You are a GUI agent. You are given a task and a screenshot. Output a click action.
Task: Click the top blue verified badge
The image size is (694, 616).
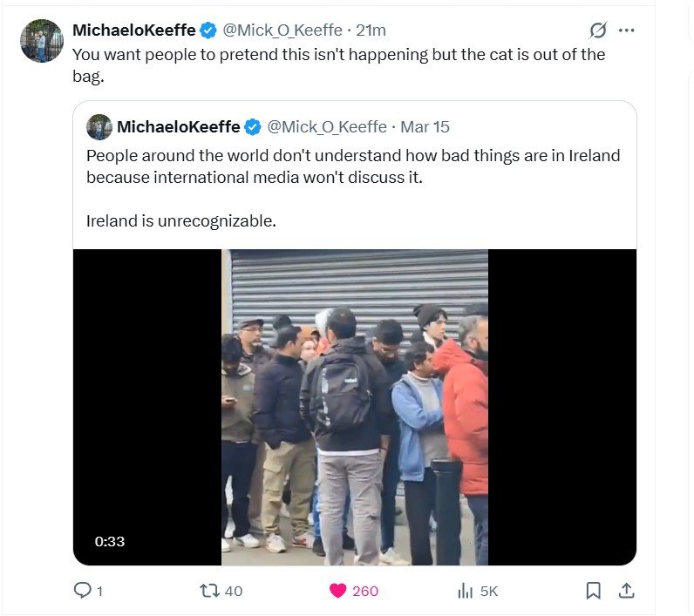(x=208, y=30)
